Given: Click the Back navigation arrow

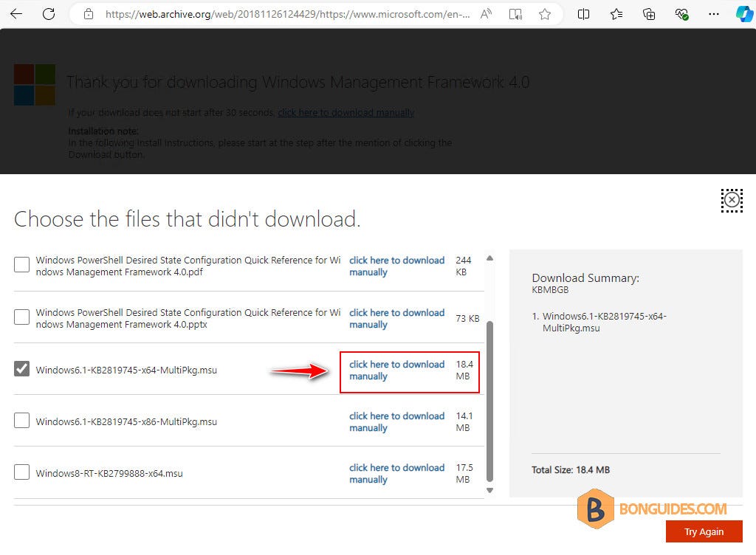Looking at the screenshot, I should pos(15,13).
